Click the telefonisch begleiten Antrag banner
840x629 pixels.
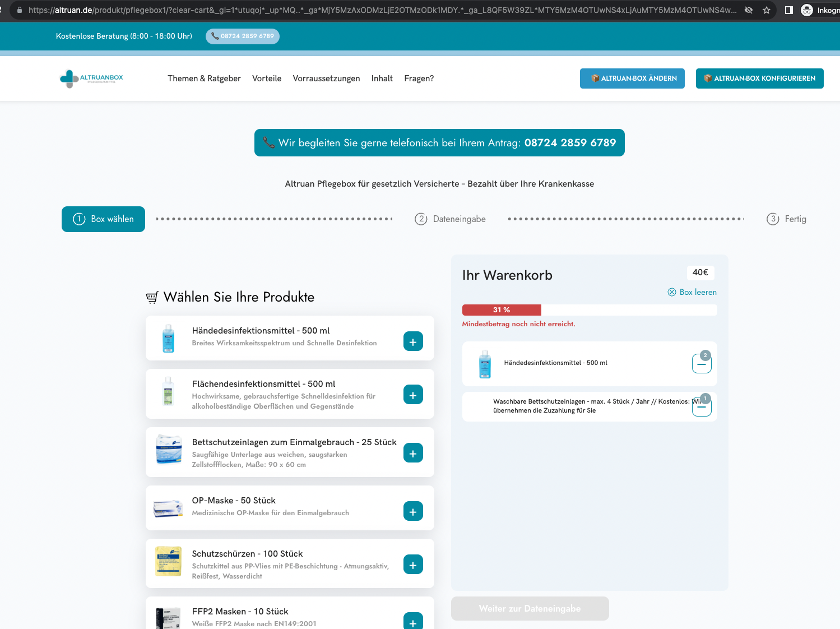(439, 143)
